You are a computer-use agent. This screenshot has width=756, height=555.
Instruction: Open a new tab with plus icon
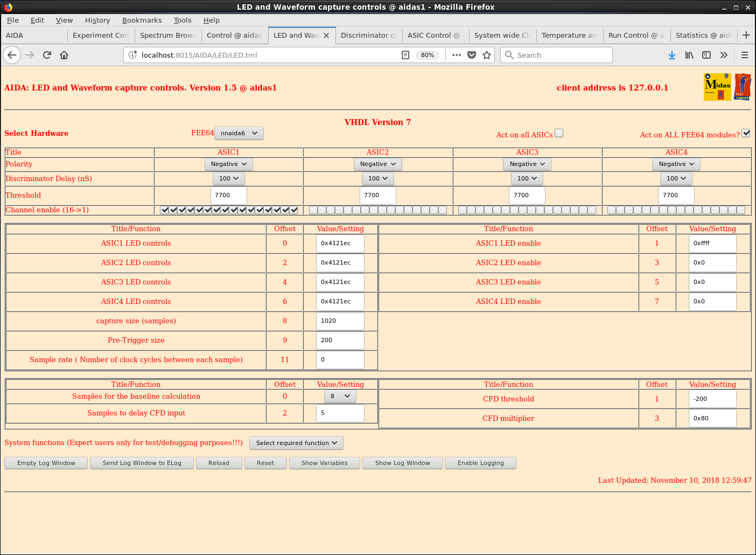746,35
